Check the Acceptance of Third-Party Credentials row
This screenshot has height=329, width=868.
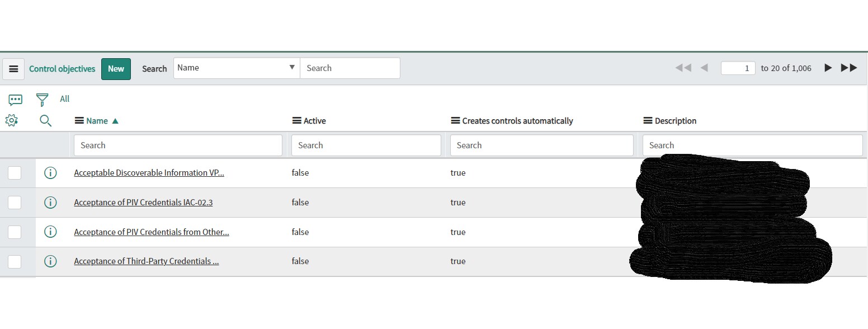coord(14,261)
